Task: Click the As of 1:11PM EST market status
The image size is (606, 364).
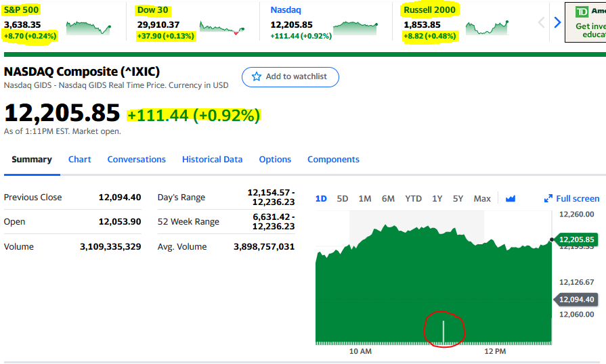Action: click(62, 131)
